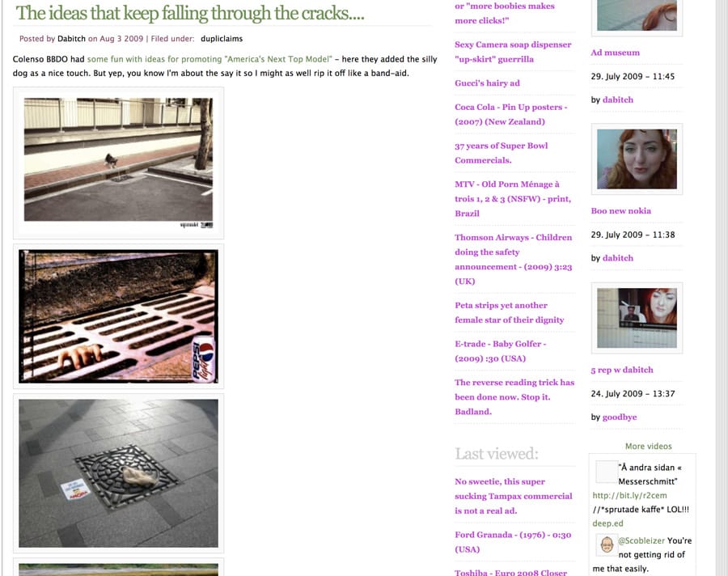The height and width of the screenshot is (576, 728).
Task: Follow the America's Next Top Model link
Action: point(210,59)
